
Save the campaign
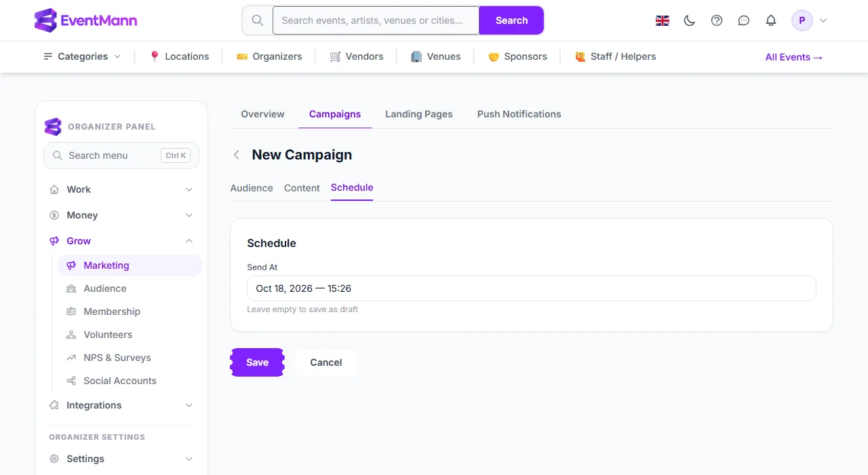pyautogui.click(x=258, y=362)
